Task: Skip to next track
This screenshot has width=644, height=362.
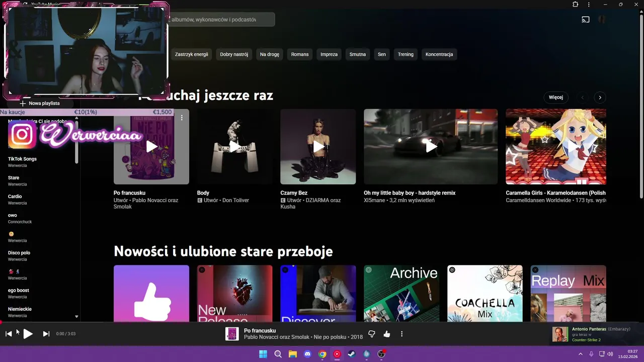Action: click(46, 334)
